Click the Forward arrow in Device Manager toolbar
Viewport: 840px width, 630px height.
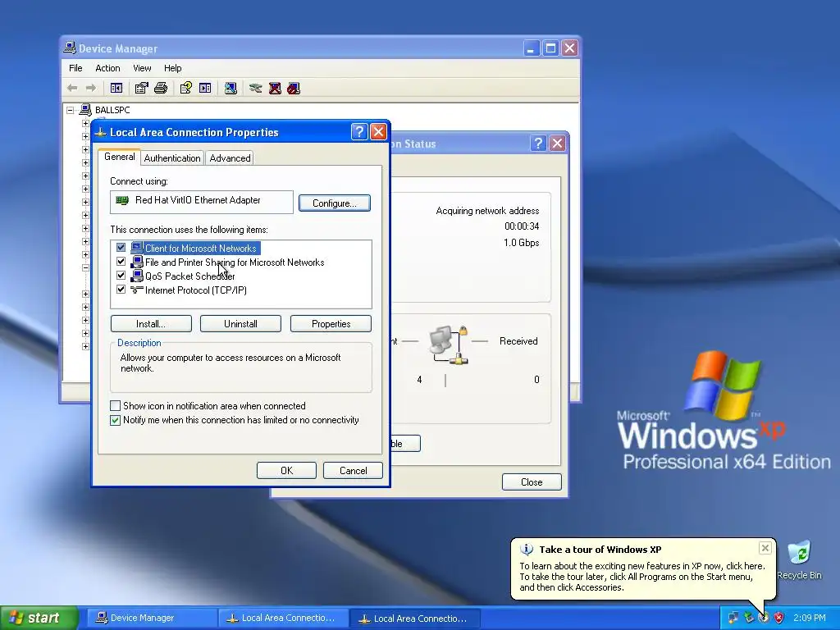coord(91,88)
